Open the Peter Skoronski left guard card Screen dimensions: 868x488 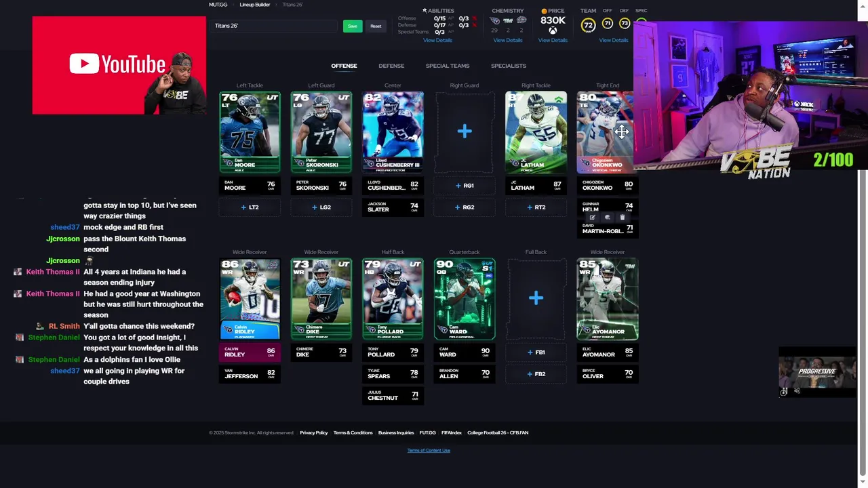tap(321, 132)
